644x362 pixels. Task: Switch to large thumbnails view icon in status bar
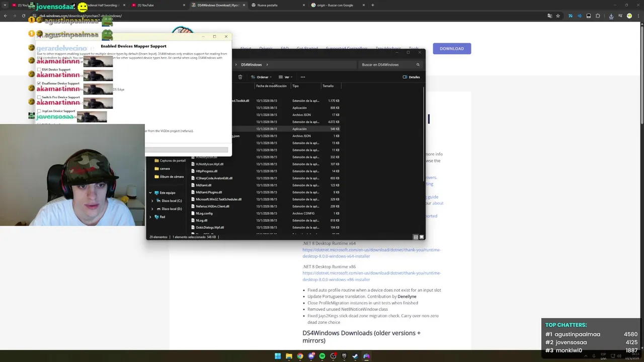pos(422,237)
